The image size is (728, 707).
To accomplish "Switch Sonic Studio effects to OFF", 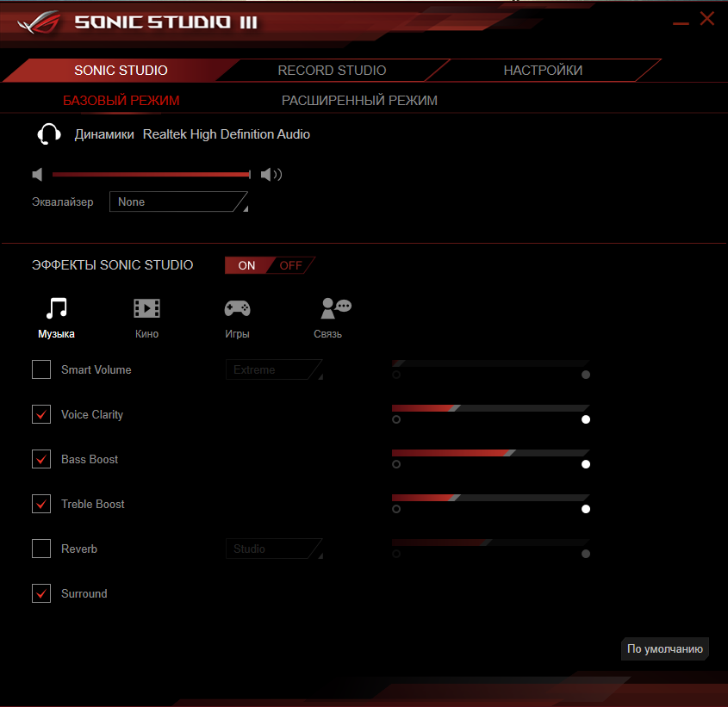I will pos(291,265).
